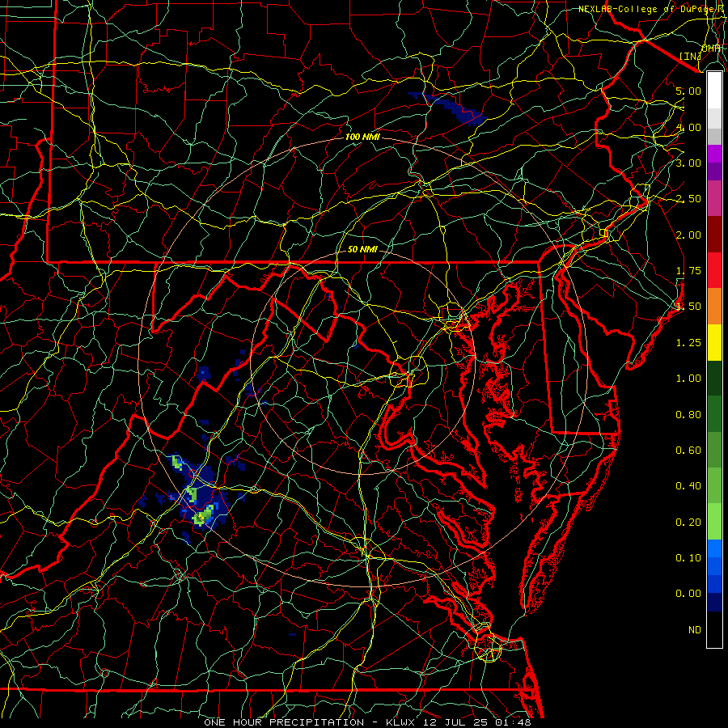
Task: Click the bright red 1.75 legend swatch
Action: (714, 270)
